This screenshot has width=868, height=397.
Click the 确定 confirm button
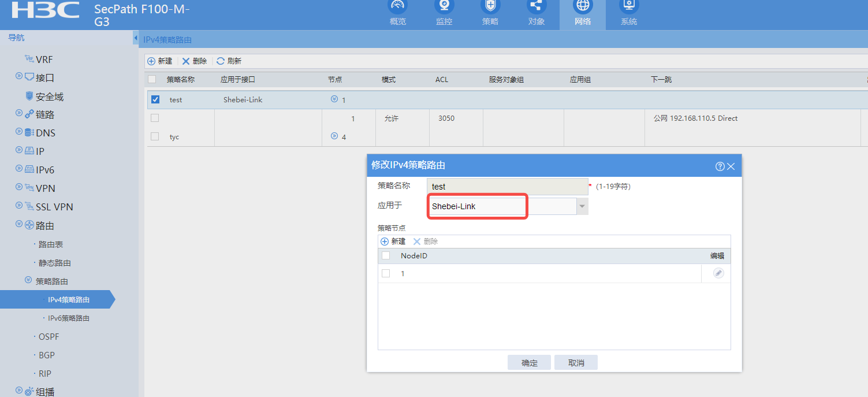pyautogui.click(x=529, y=362)
